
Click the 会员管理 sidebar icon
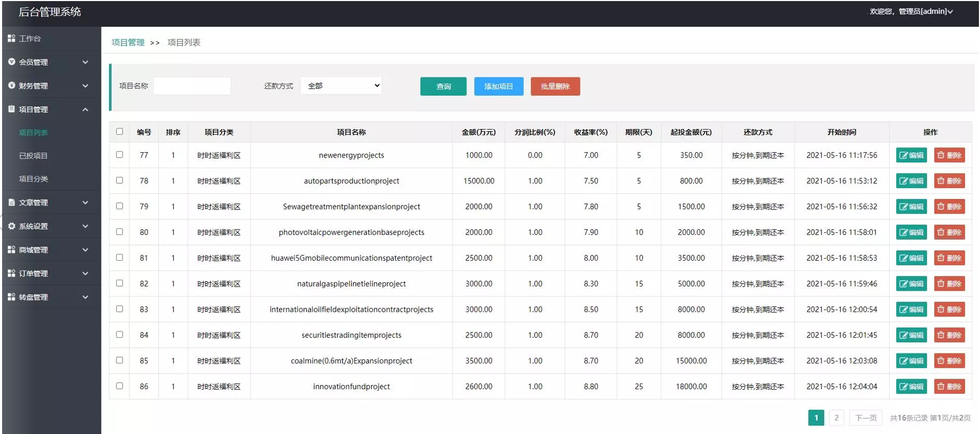[12, 62]
